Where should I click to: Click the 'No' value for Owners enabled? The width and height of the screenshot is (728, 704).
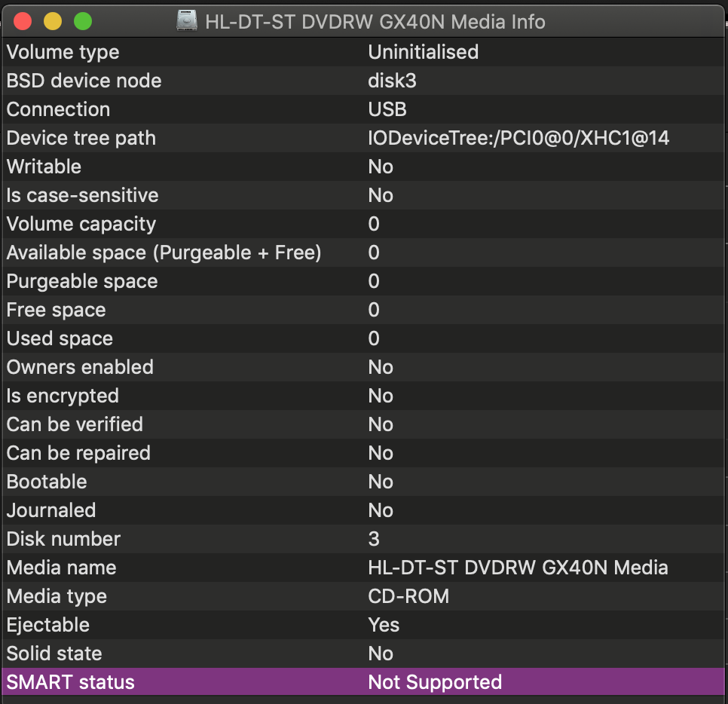click(x=381, y=367)
